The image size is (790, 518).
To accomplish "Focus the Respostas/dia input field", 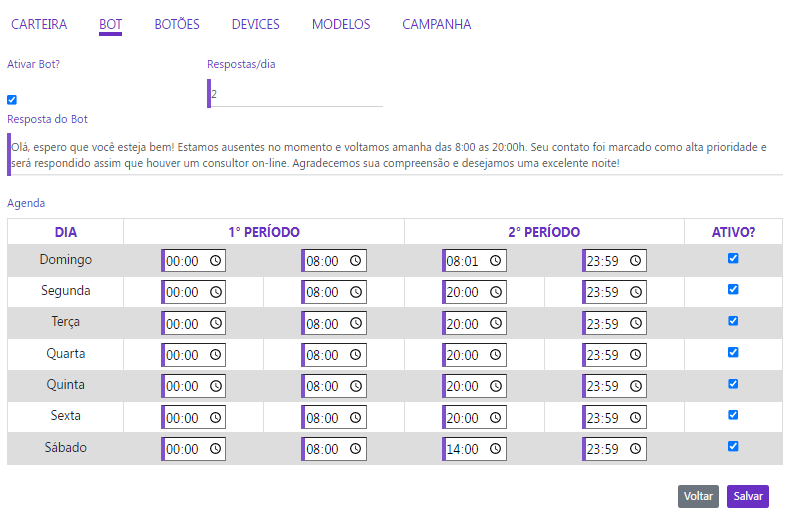I will [295, 94].
